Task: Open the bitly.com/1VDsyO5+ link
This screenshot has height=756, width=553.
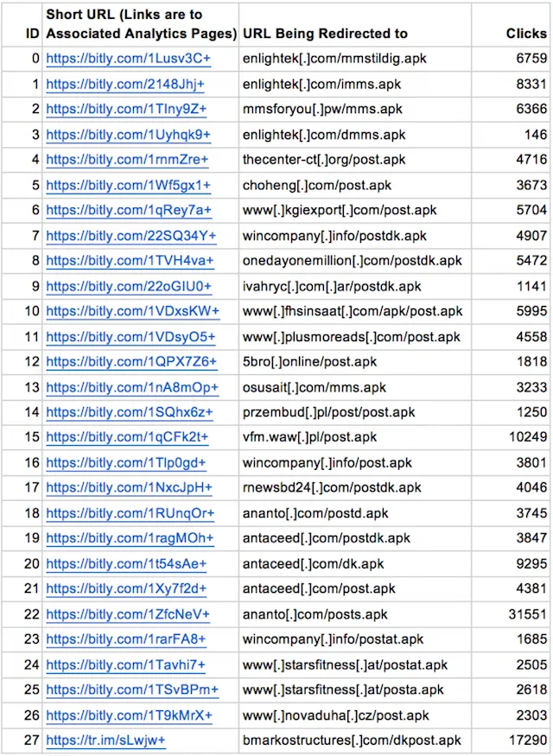Action: [130, 337]
